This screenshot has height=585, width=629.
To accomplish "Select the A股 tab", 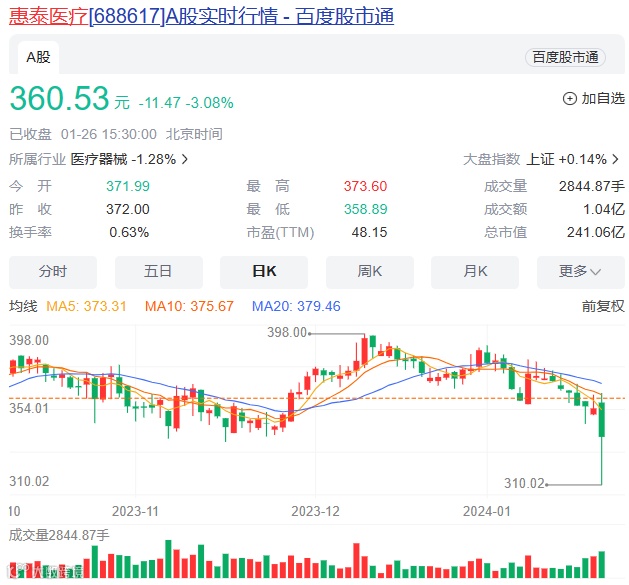I will (39, 57).
